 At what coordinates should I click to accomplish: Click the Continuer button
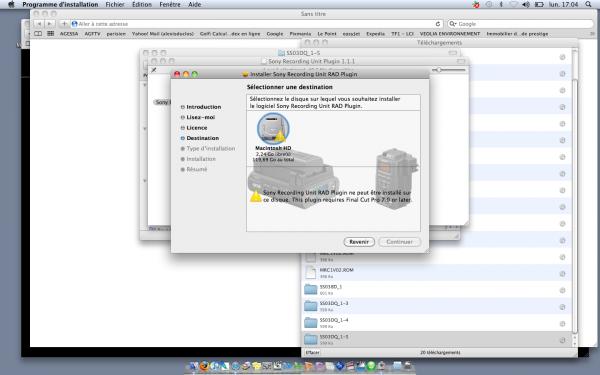tap(399, 242)
